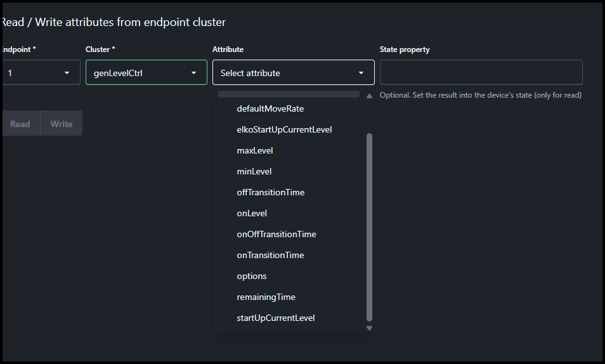
Task: Click the State property input field
Action: (481, 72)
